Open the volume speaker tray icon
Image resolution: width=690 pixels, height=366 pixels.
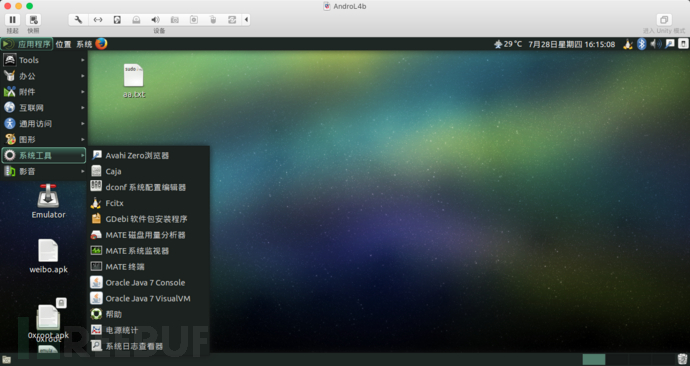click(656, 44)
